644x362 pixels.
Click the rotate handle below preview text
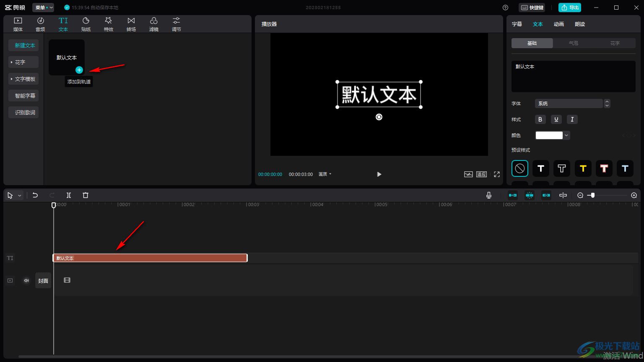(x=379, y=117)
